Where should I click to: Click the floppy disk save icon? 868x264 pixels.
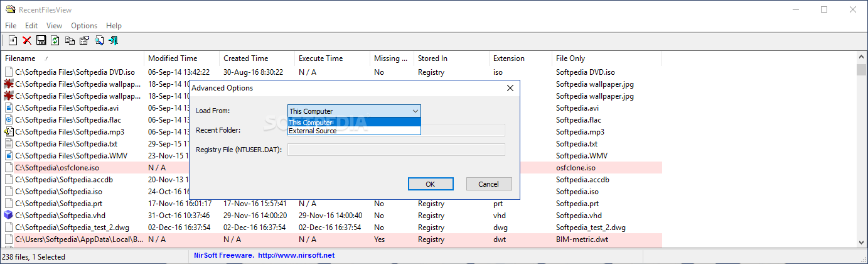tap(41, 41)
